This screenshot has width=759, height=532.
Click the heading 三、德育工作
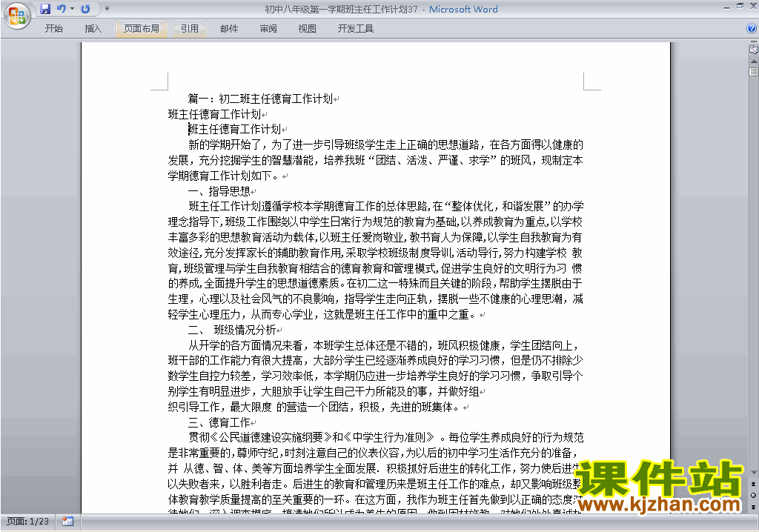[219, 422]
